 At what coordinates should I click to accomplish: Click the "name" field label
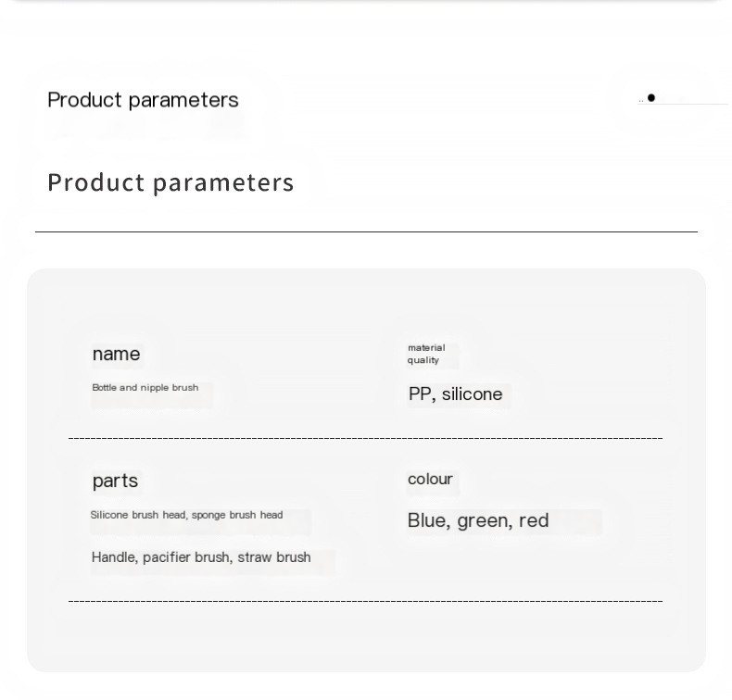(116, 354)
